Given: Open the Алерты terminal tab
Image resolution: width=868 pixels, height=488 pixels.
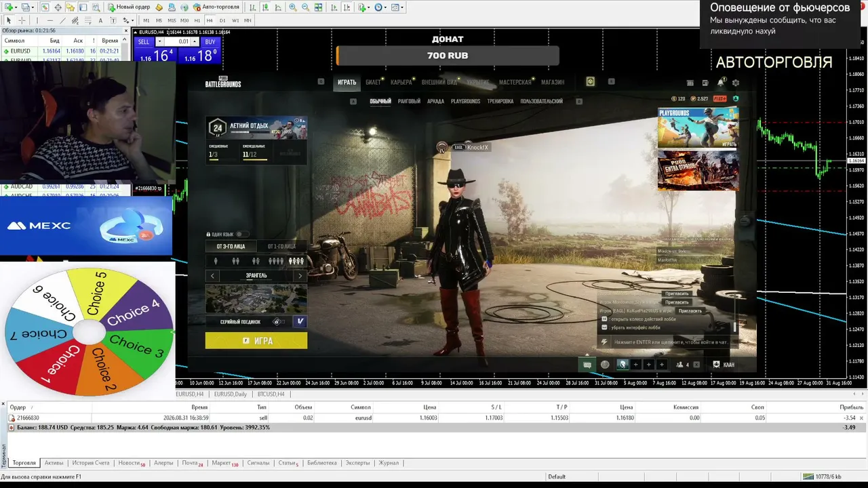Looking at the screenshot, I should pyautogui.click(x=163, y=463).
